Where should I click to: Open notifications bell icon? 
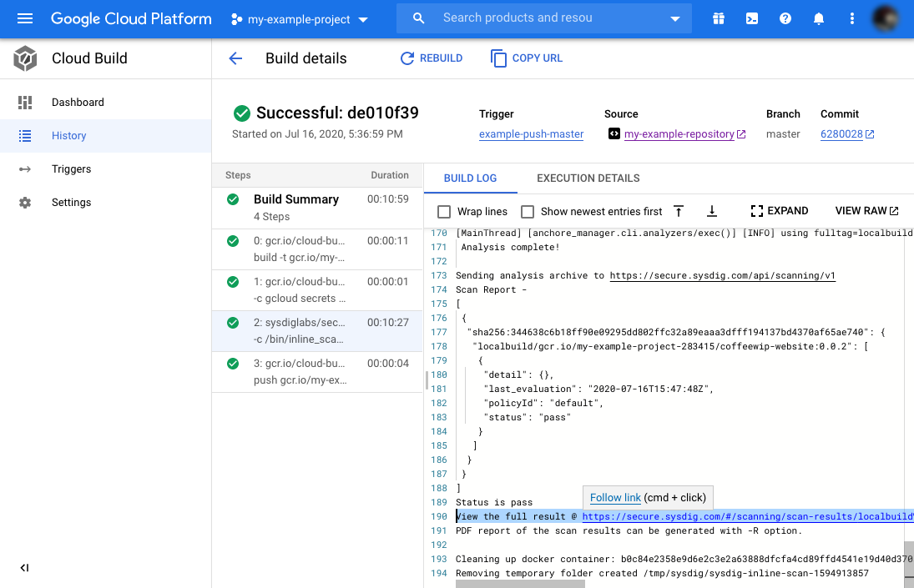click(818, 18)
